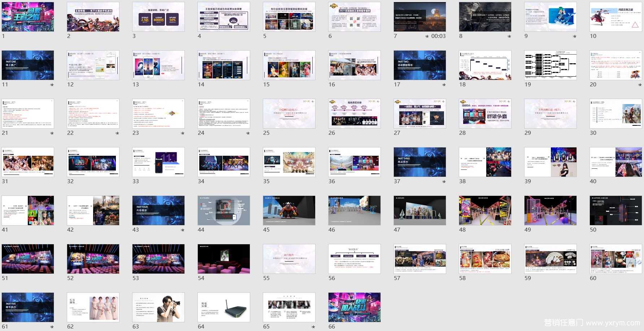Click the transition star icon under slide 24

(248, 133)
